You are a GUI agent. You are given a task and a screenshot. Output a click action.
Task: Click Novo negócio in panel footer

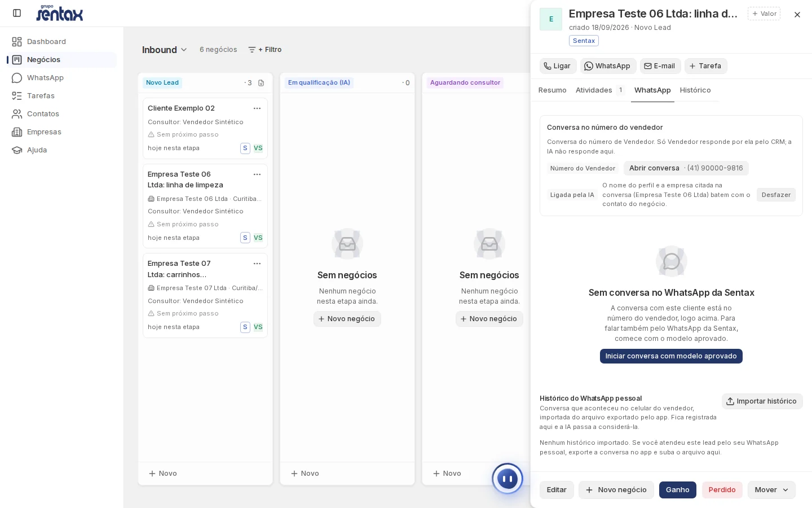(x=616, y=490)
